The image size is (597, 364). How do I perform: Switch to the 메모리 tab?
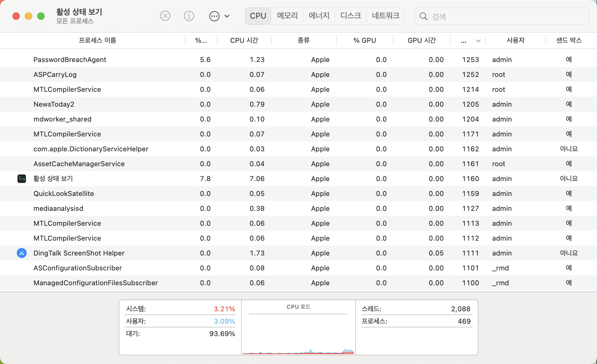287,16
